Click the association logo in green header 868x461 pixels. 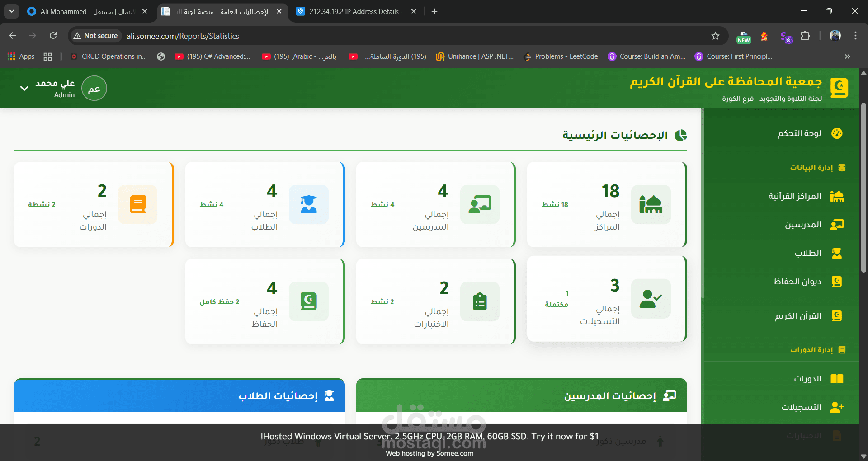pyautogui.click(x=839, y=88)
